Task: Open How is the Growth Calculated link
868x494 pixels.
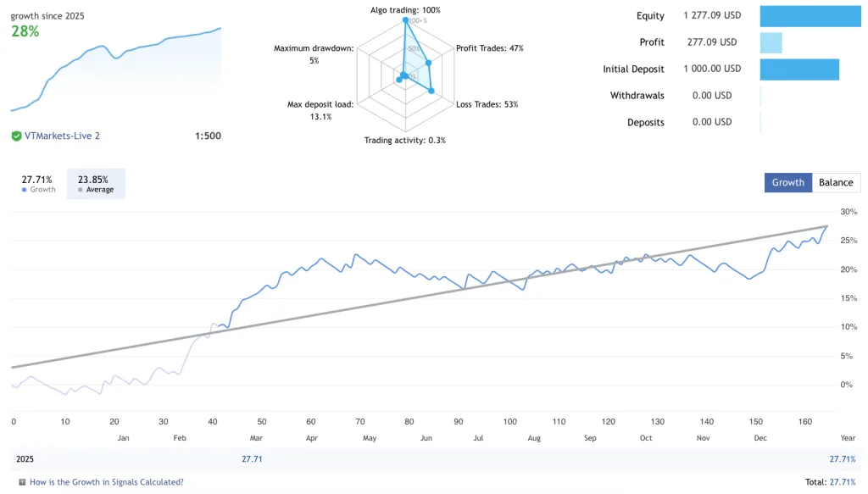Action: [106, 482]
